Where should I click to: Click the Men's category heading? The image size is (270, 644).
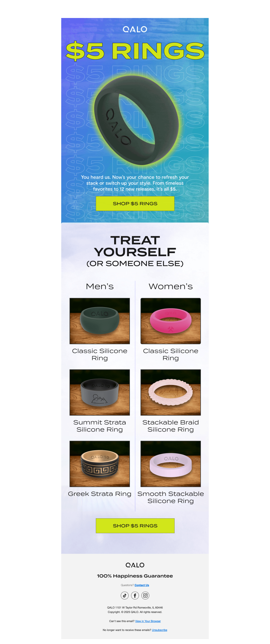click(100, 286)
